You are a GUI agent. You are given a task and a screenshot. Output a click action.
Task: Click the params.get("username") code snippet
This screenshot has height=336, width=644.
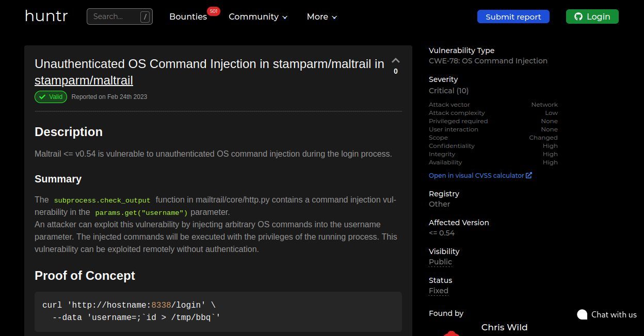click(141, 213)
